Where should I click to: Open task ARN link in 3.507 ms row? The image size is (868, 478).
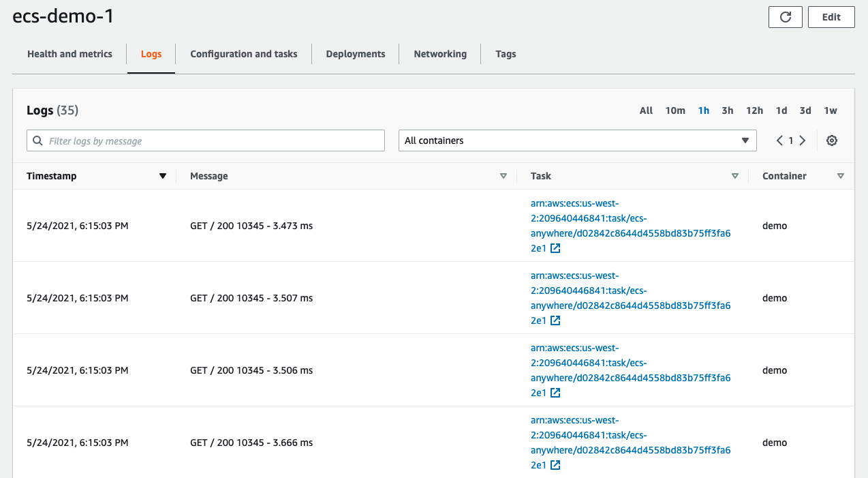click(630, 298)
